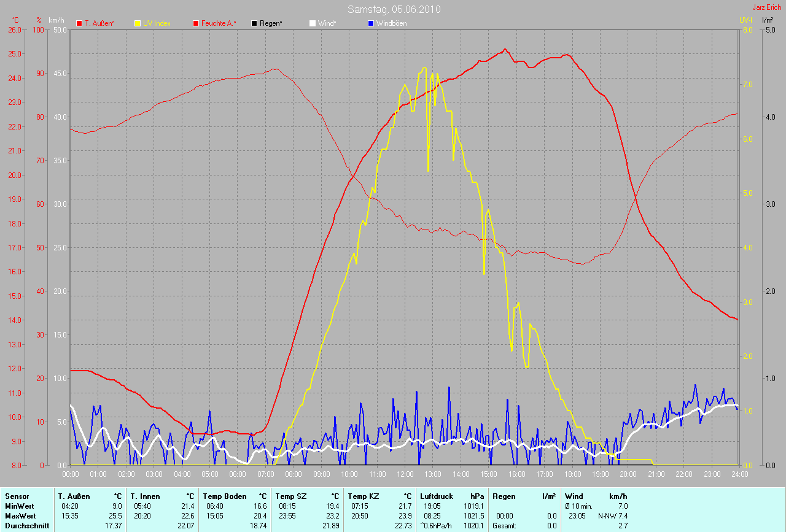Select the Luftdruck column header

[x=435, y=496]
